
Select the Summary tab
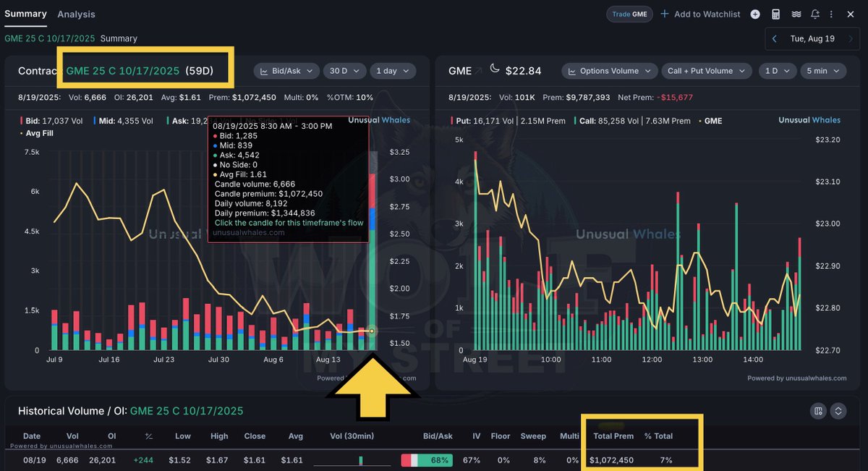pos(25,14)
